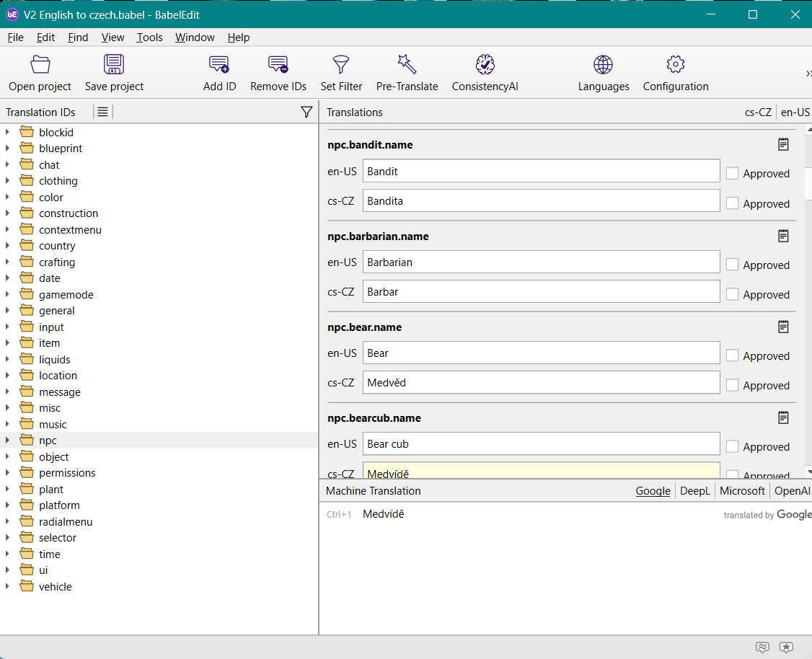
Task: Mark cs-CZ Medvěd translation as approved
Action: click(733, 386)
